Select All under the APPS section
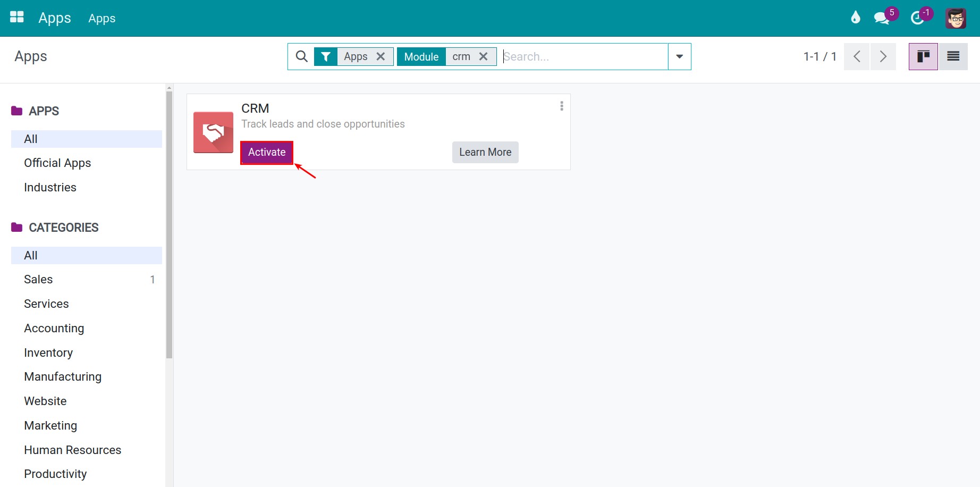This screenshot has height=487, width=980. [x=87, y=139]
